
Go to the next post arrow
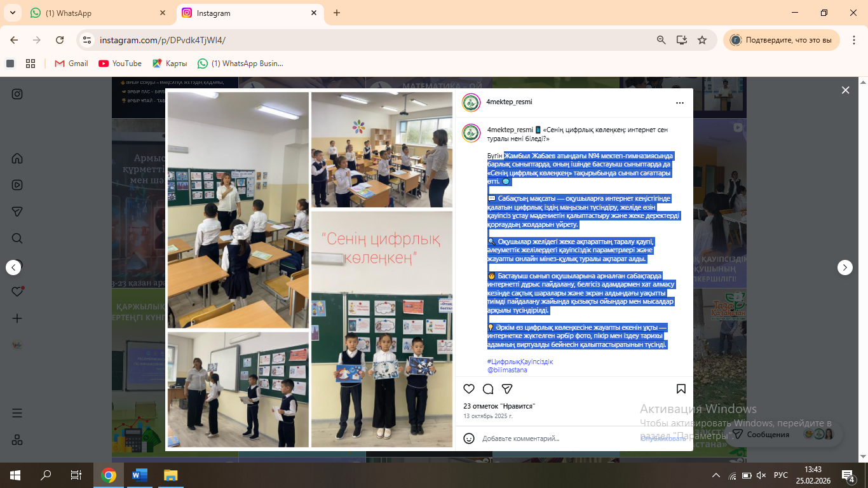(844, 268)
